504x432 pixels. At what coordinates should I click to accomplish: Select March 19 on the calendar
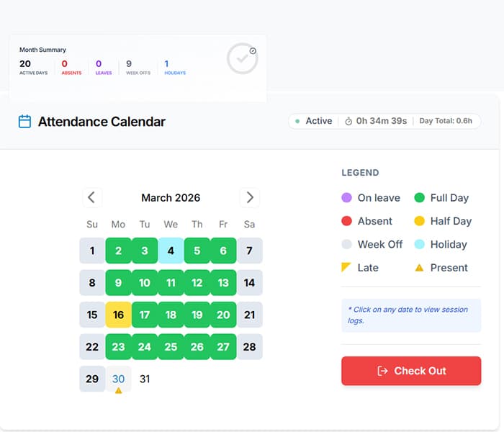click(197, 315)
